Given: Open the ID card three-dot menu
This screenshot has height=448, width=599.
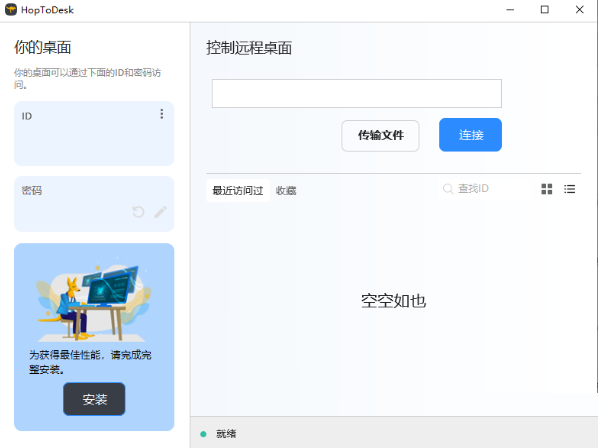Looking at the screenshot, I should click(162, 114).
